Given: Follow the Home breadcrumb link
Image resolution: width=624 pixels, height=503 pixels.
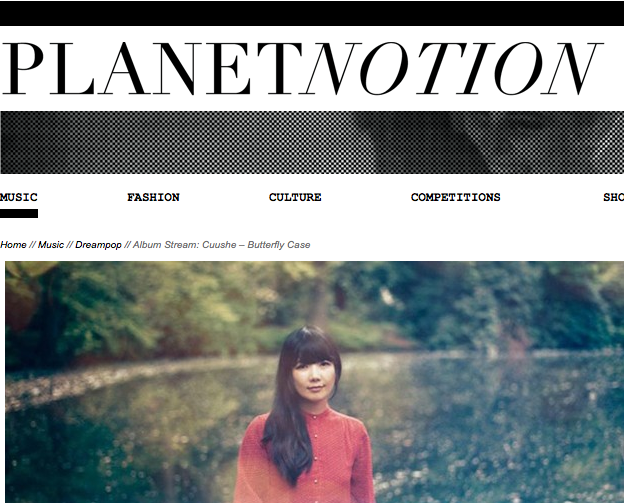Looking at the screenshot, I should click(x=13, y=245).
